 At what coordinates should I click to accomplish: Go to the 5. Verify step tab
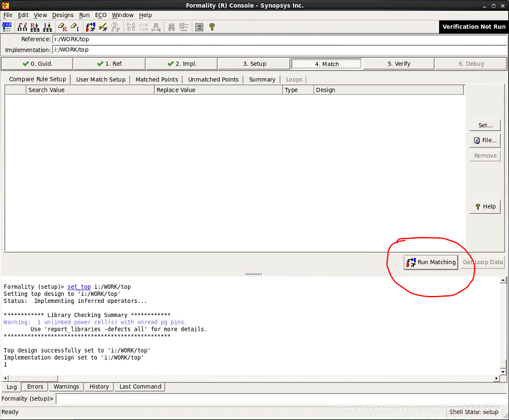(399, 64)
